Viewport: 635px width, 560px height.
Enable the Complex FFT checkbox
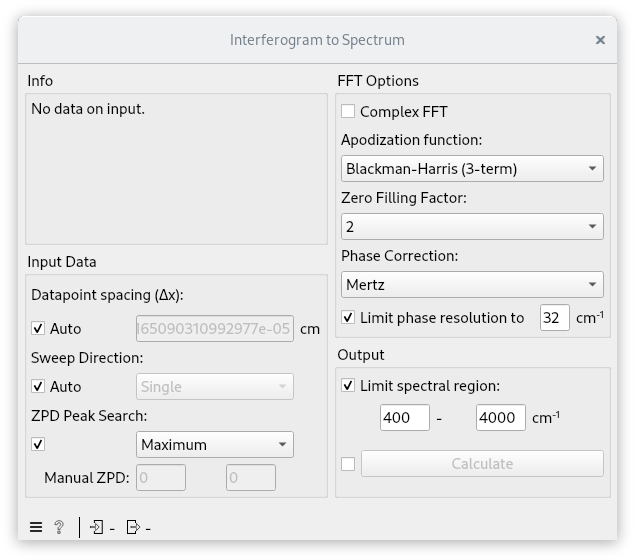348,111
